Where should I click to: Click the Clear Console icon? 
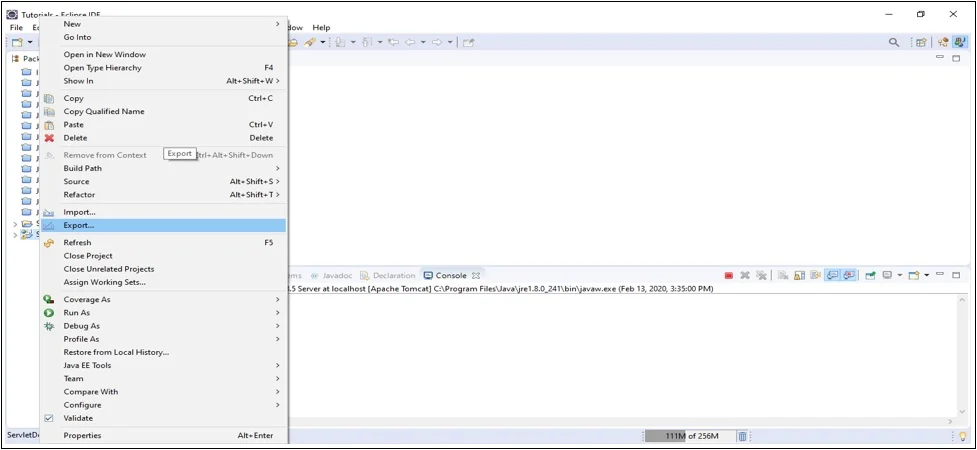[783, 275]
